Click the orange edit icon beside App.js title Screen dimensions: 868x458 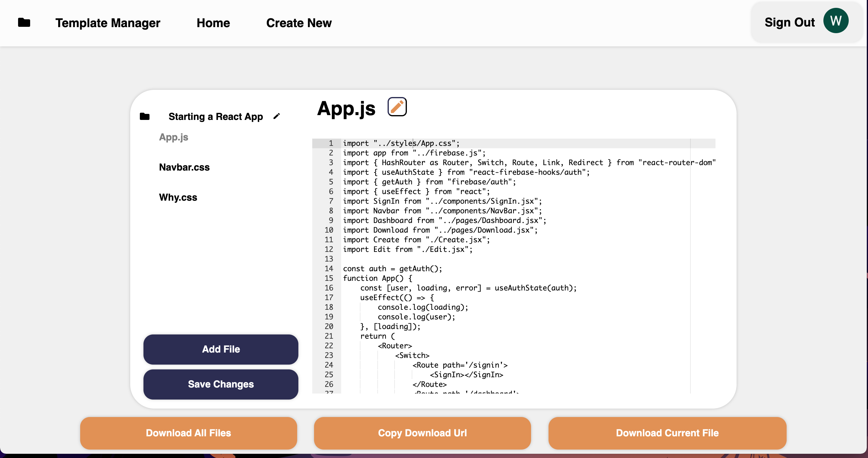point(397,107)
